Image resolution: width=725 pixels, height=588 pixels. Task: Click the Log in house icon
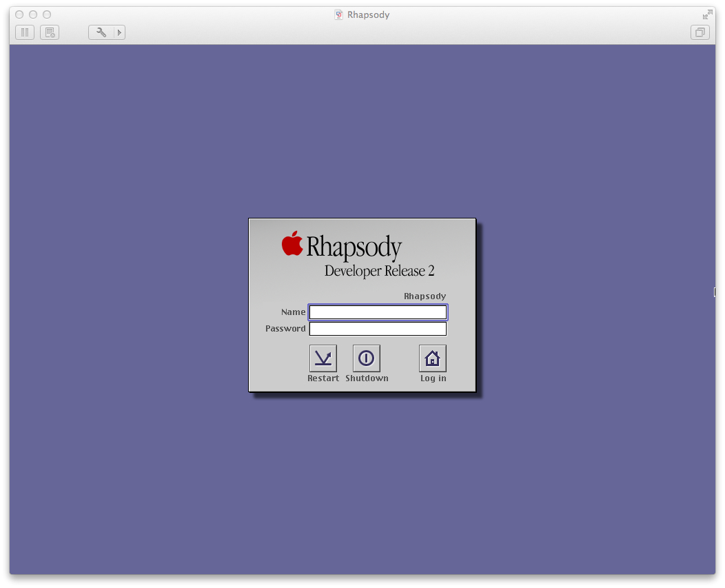[x=433, y=358]
